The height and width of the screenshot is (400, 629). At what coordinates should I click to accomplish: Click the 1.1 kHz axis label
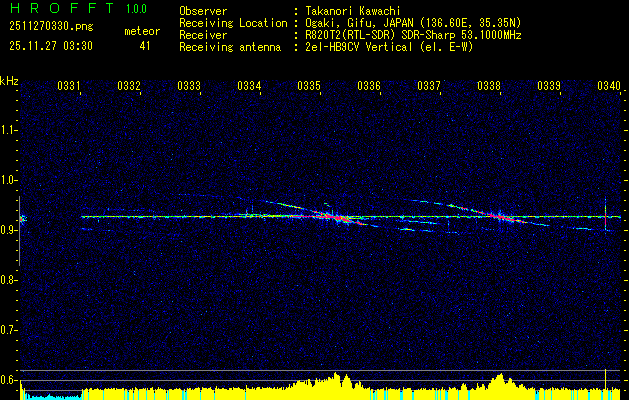(8, 130)
